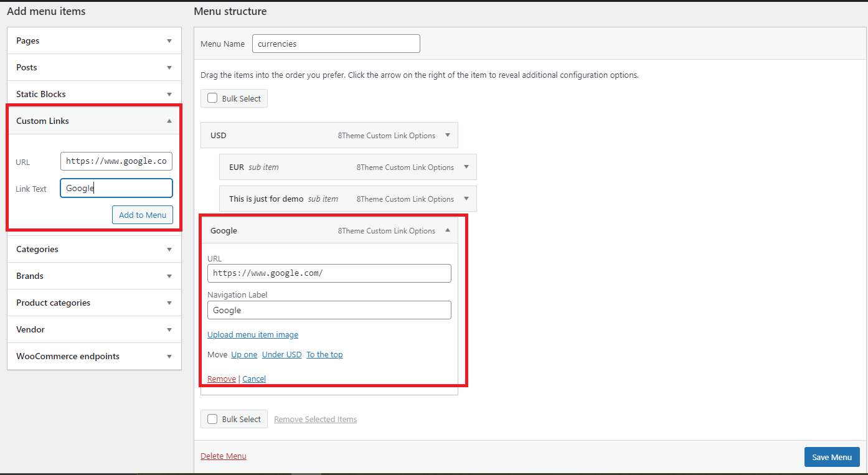The width and height of the screenshot is (868, 475).
Task: Expand the Posts accordion section
Action: tap(94, 67)
